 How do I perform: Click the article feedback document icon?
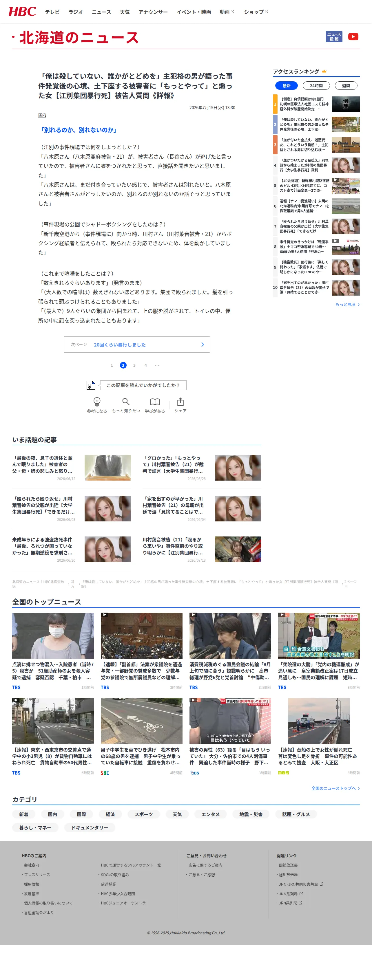(x=91, y=385)
